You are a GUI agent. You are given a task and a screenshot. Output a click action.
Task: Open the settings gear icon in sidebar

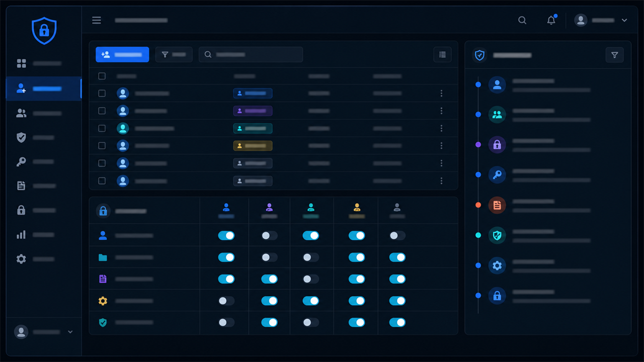(x=21, y=259)
